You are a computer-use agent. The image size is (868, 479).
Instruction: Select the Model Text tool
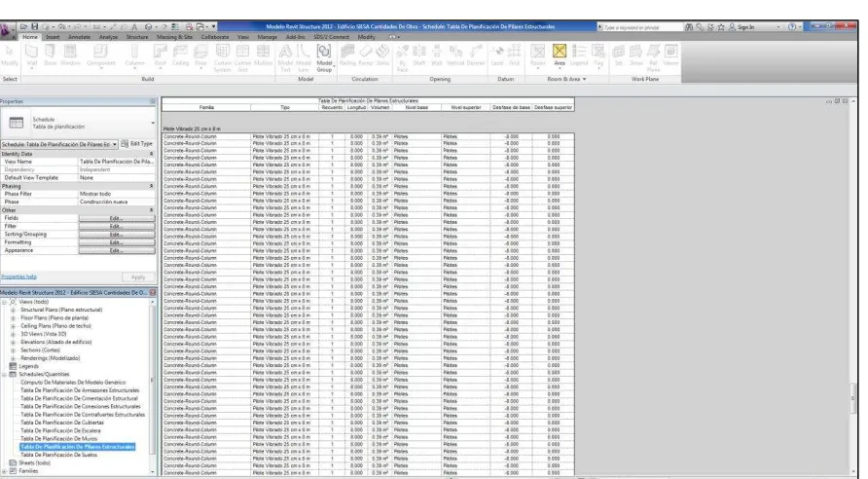pos(285,58)
